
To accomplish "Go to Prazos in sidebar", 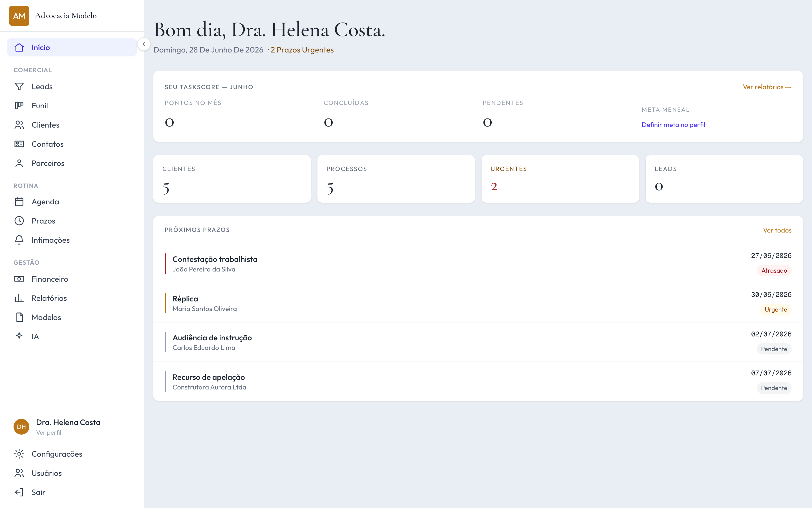I will 72,221.
